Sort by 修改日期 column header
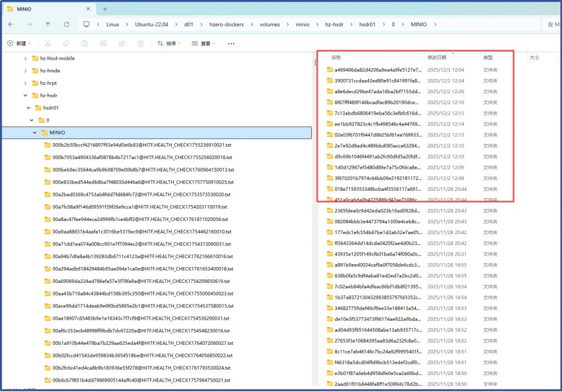This screenshot has height=392, width=562. tap(437, 57)
